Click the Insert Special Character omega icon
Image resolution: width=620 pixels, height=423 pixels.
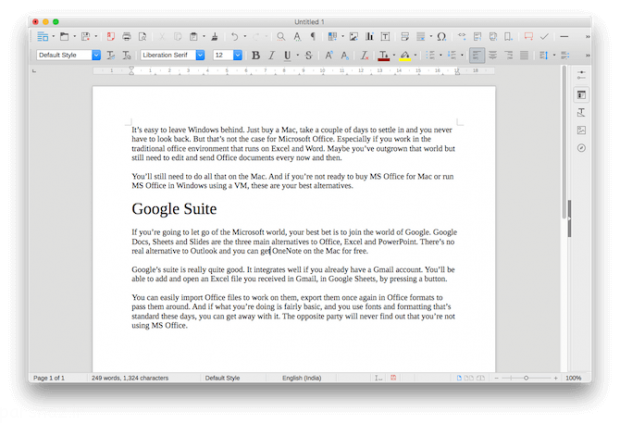(441, 37)
